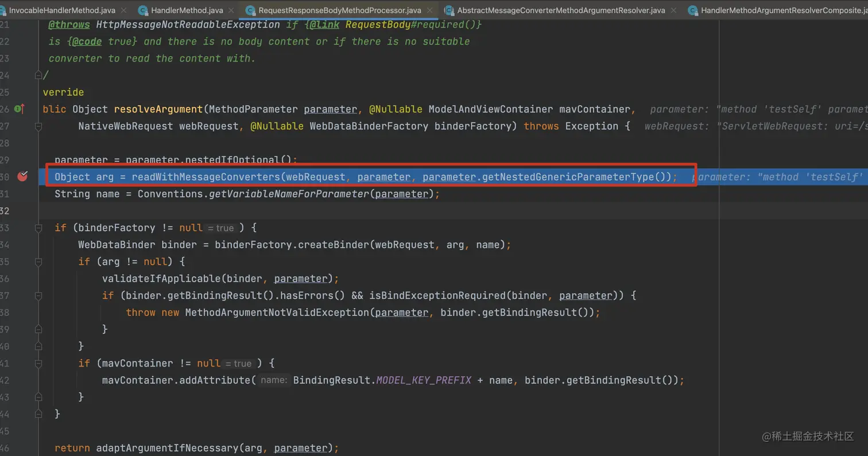Screen dimensions: 868x456
Task: Click the validateIfApplicable call
Action: coord(161,279)
